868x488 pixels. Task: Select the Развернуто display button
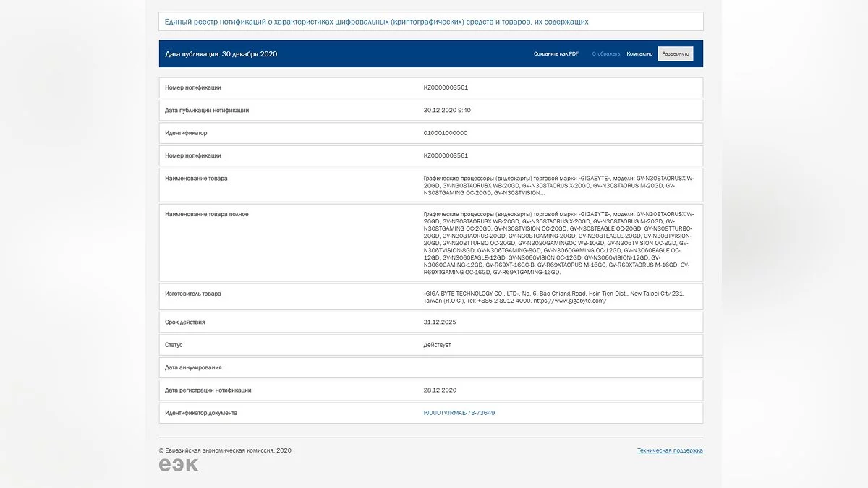(676, 53)
